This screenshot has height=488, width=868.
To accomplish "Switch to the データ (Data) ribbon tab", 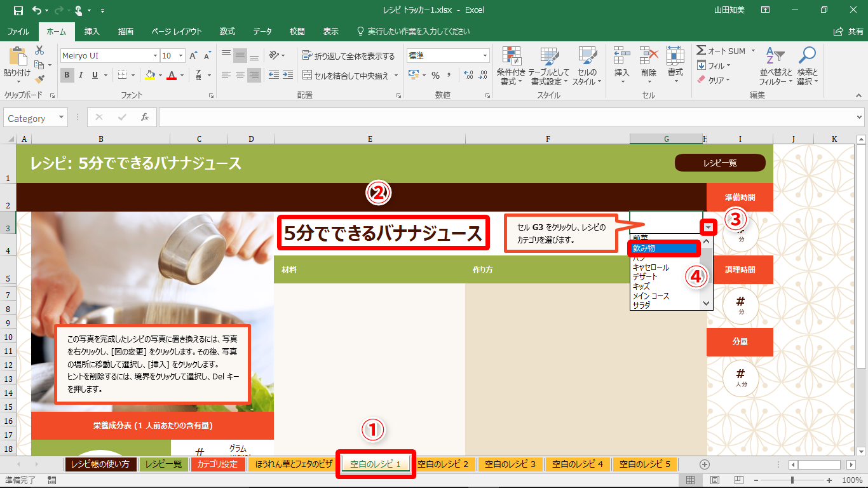I will 262,31.
